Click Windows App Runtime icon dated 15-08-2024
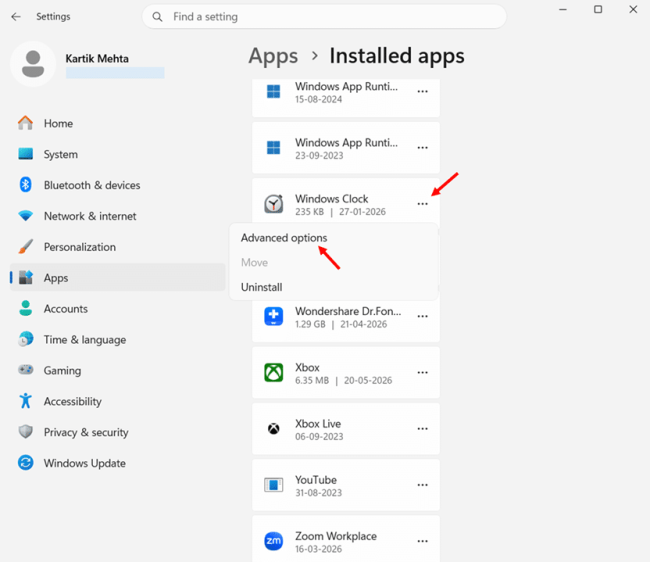The image size is (650, 562). pyautogui.click(x=274, y=92)
